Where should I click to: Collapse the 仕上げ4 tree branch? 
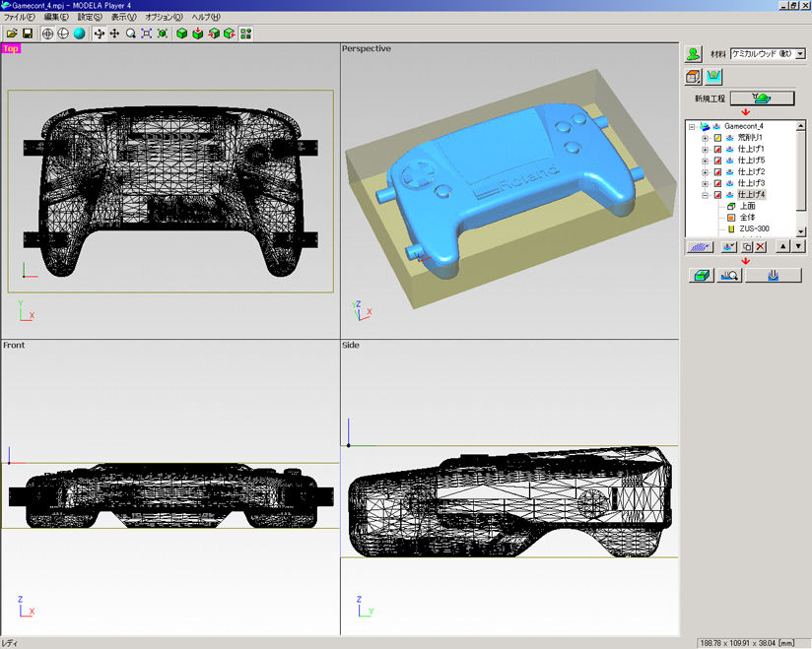(x=706, y=193)
